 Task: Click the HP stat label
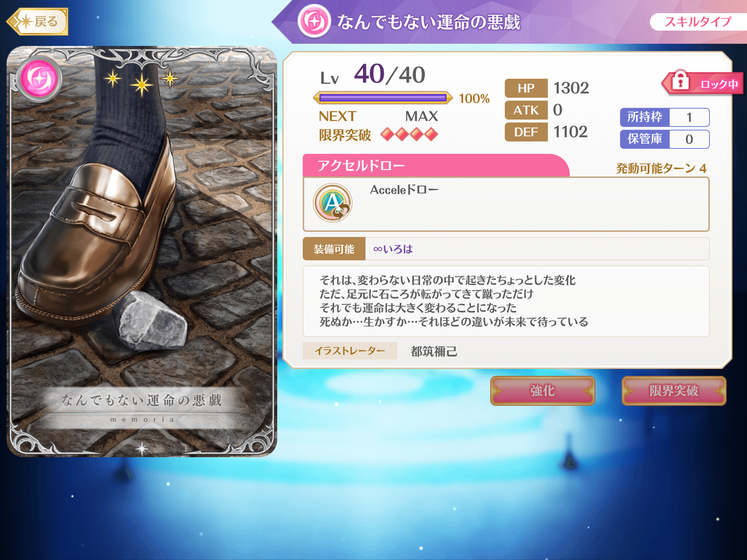click(525, 88)
